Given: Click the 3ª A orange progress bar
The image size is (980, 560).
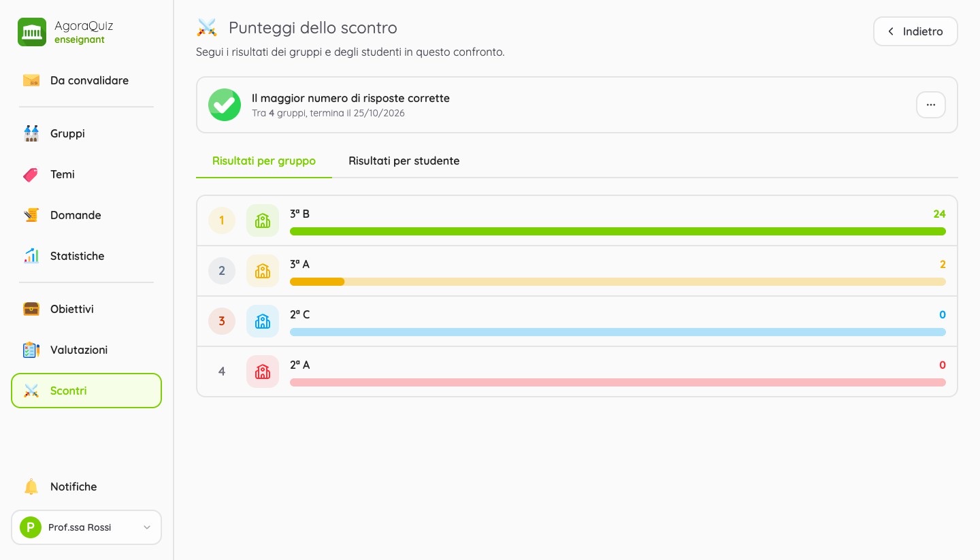Looking at the screenshot, I should [x=618, y=282].
